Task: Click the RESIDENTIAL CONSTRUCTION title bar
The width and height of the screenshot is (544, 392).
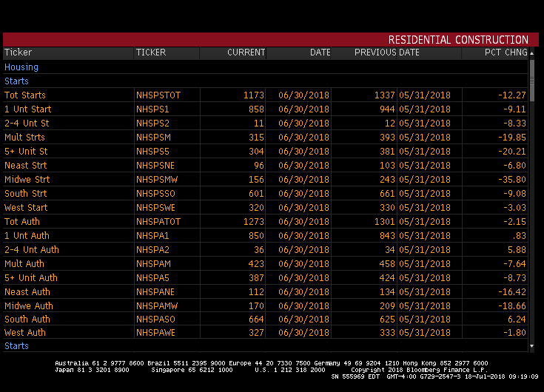Action: click(x=458, y=40)
